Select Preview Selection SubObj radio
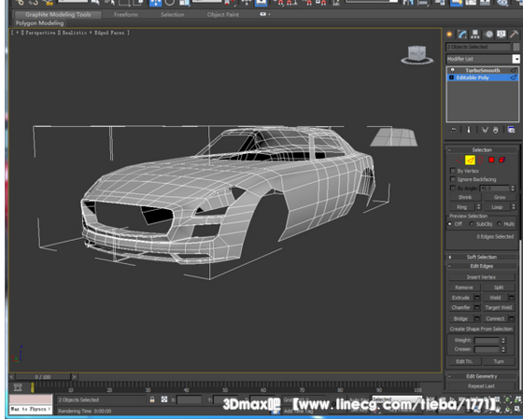 point(472,224)
